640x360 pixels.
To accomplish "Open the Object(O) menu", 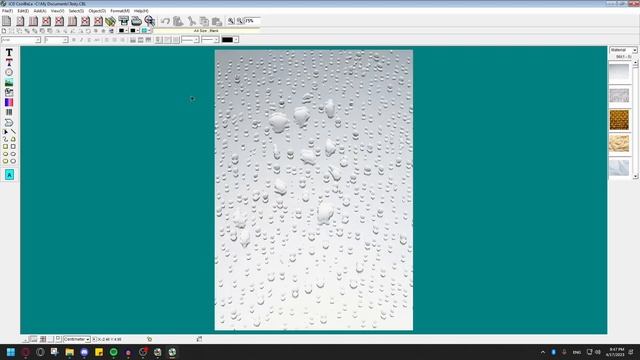I will point(97,11).
